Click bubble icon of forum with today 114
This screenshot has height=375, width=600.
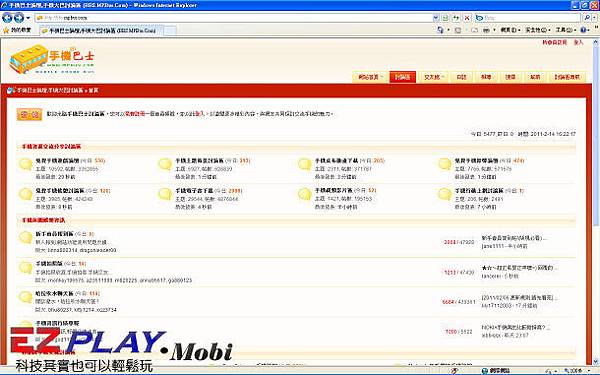[26, 297]
